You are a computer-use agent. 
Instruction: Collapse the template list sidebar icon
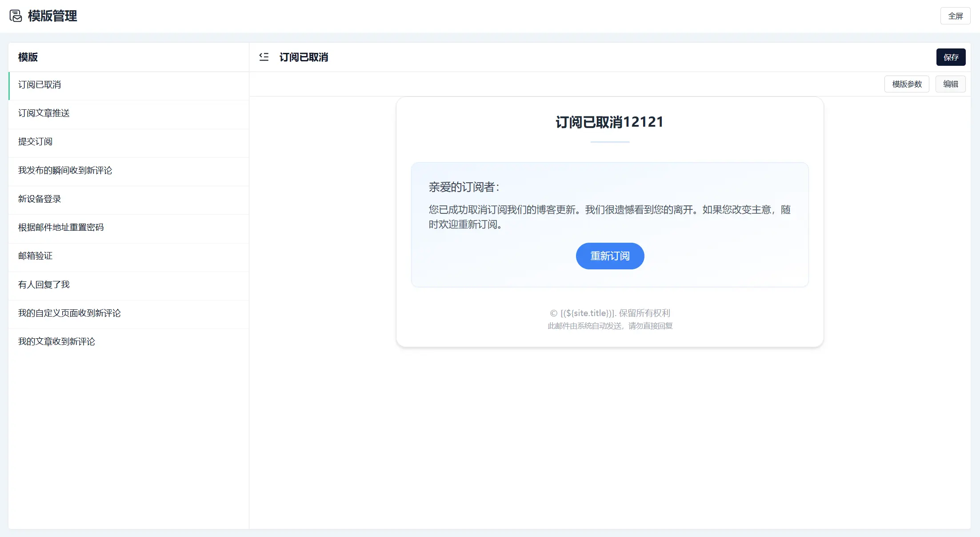(x=264, y=57)
